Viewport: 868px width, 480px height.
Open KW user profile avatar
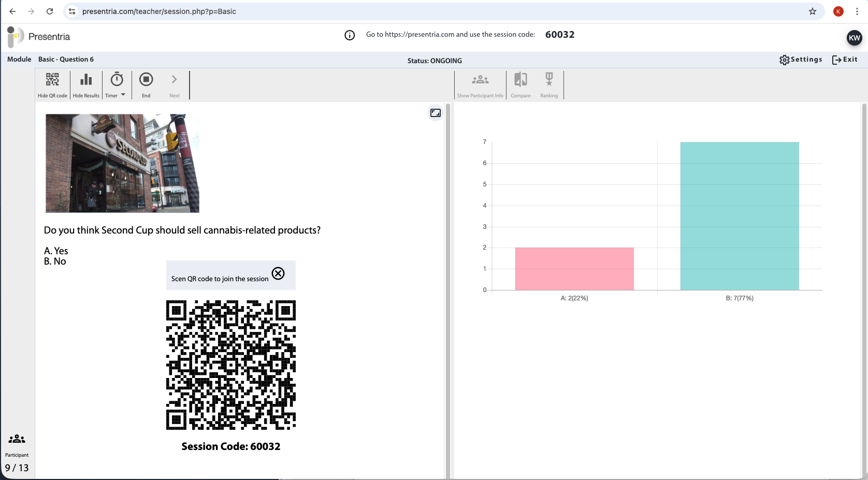pos(854,38)
